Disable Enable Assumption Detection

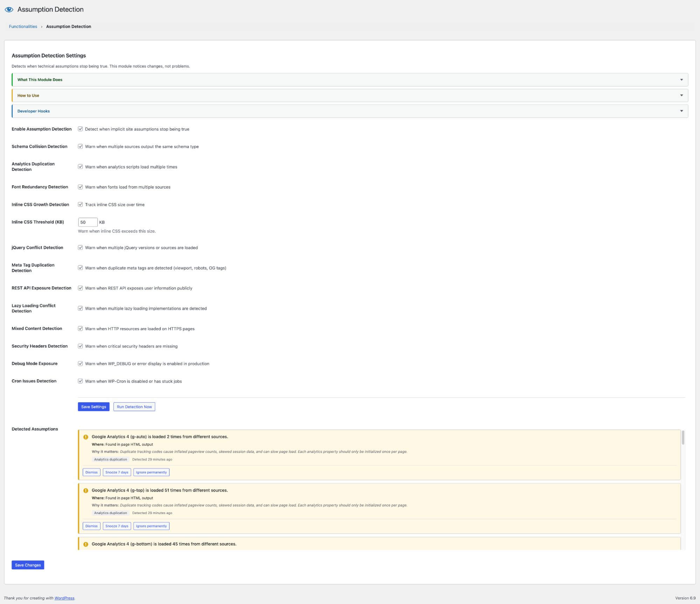81,129
